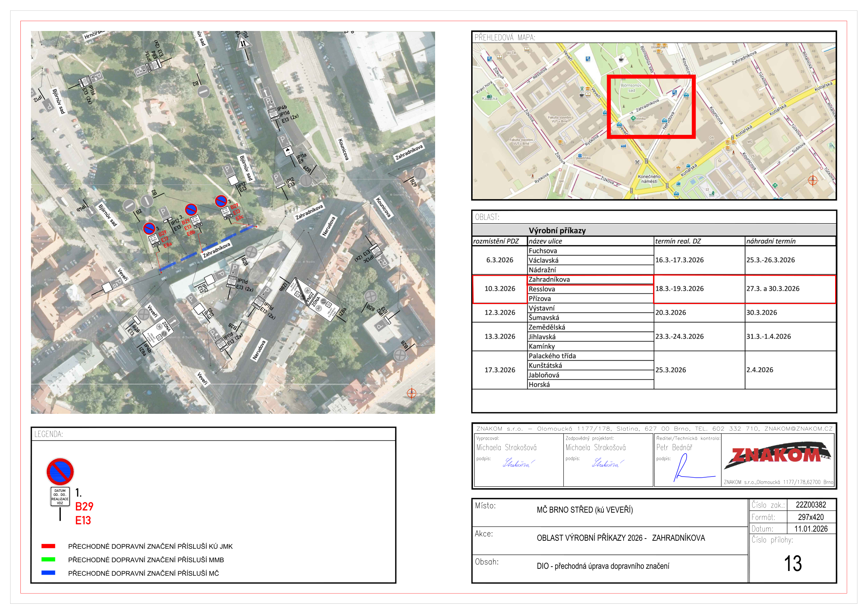Click 'DIO - přechodná úprava dopravního značení' text
Screen dimensions: 868x614
(603, 566)
